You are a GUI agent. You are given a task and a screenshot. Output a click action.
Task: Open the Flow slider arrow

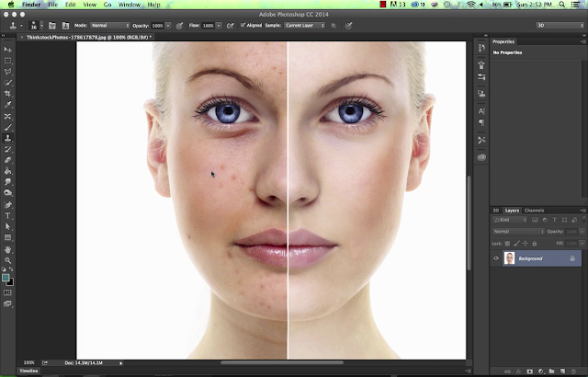(219, 26)
